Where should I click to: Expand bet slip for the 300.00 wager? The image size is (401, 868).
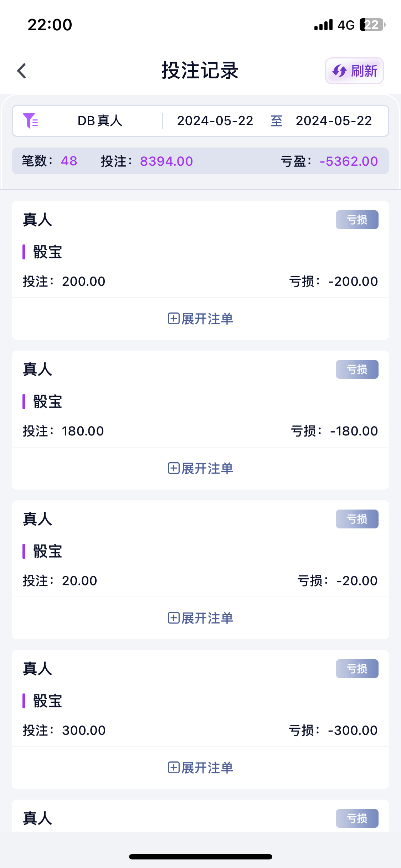[x=207, y=768]
